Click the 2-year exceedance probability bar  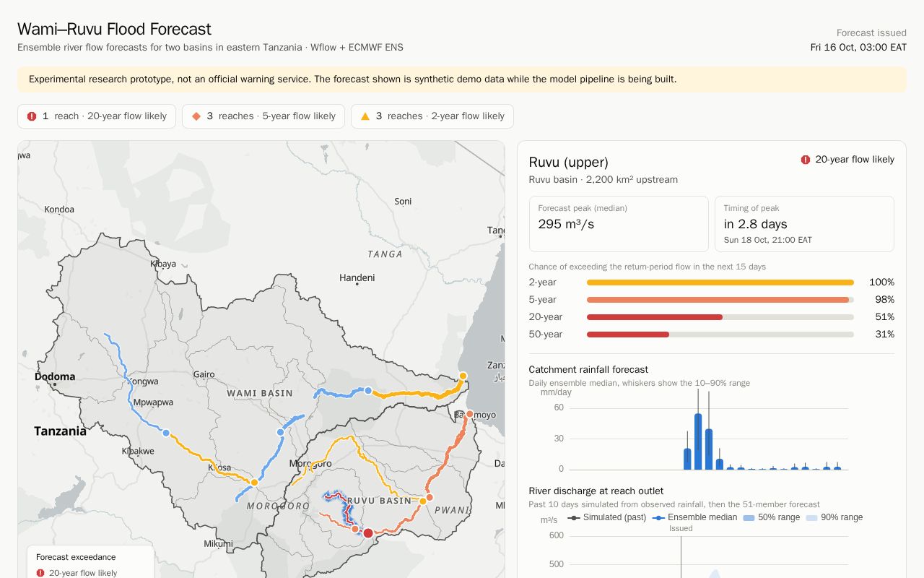click(720, 282)
